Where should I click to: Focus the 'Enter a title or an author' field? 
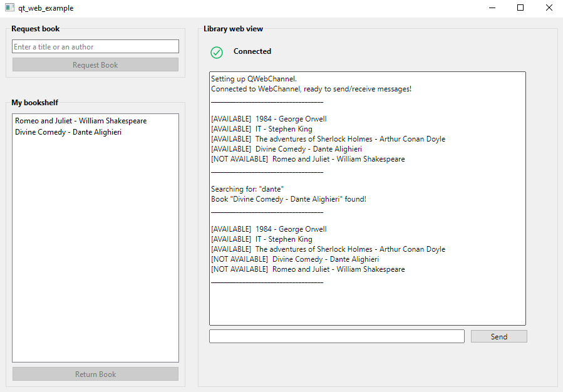96,47
